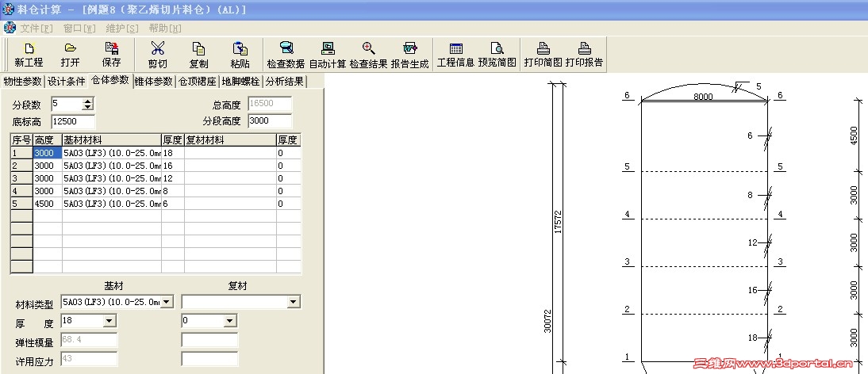Image resolution: width=868 pixels, height=374 pixels.
Task: Click the 8000 diameter dimension in drawing
Action: (703, 97)
